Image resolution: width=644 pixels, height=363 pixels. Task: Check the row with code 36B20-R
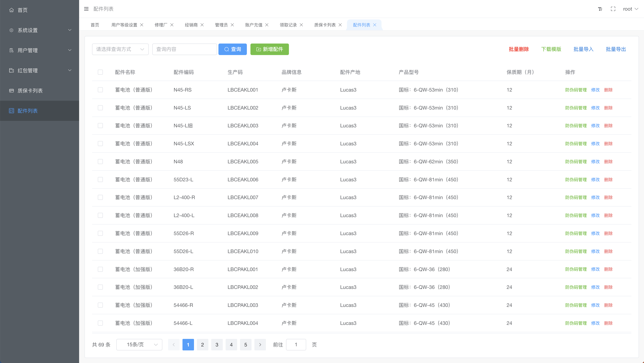point(100,269)
